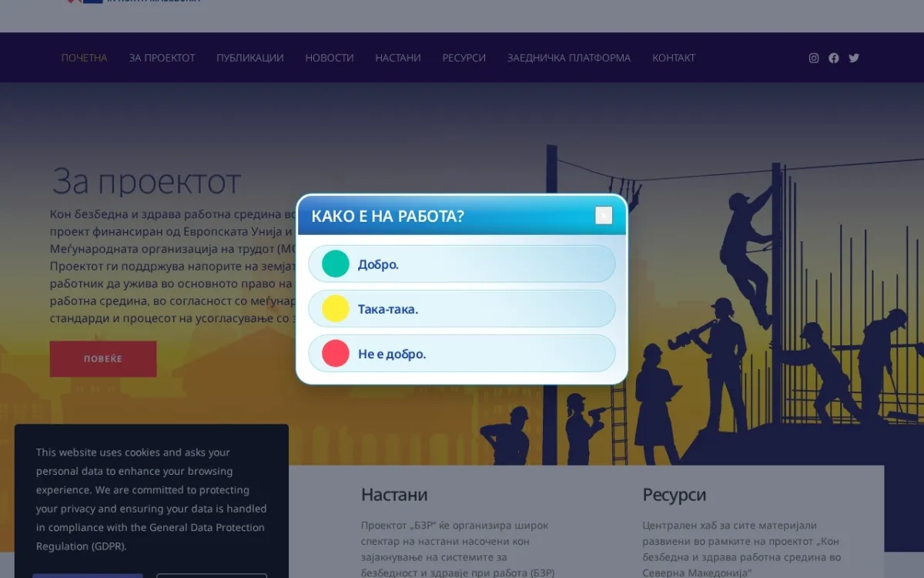Click the paragraph starting Проектот „БЗР“ ќе организира
The image size is (924, 578).
pyautogui.click(x=458, y=549)
